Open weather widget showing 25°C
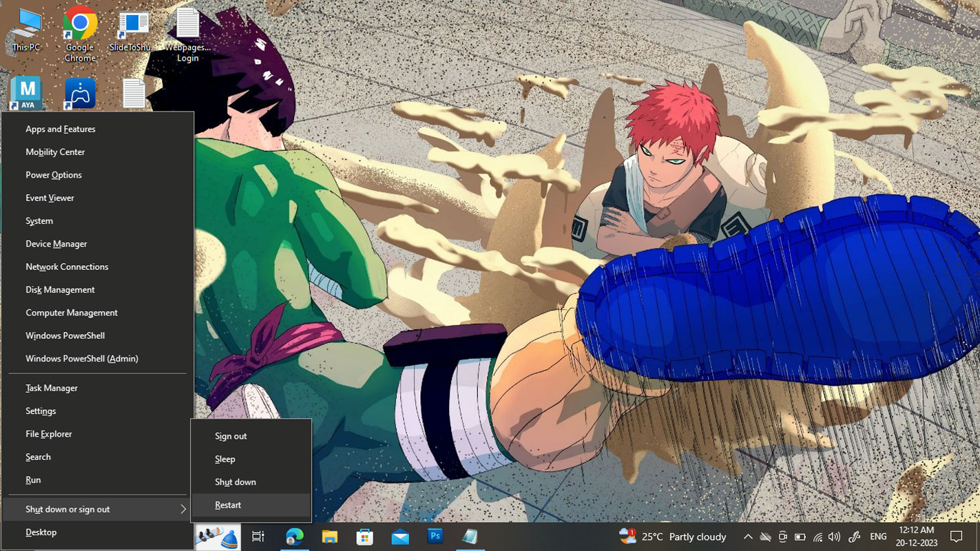 pyautogui.click(x=673, y=537)
